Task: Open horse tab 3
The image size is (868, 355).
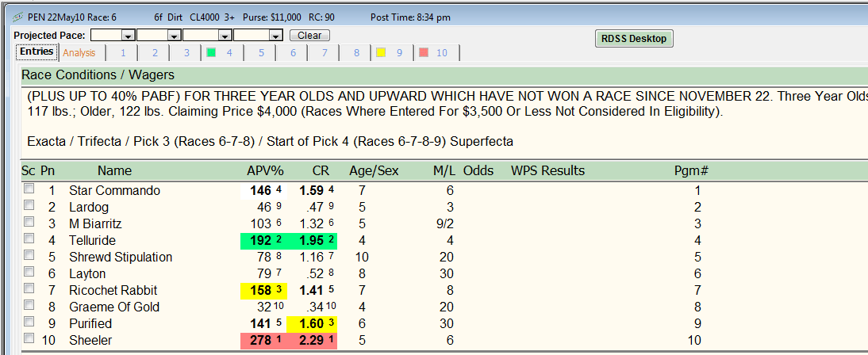Action: click(x=187, y=53)
